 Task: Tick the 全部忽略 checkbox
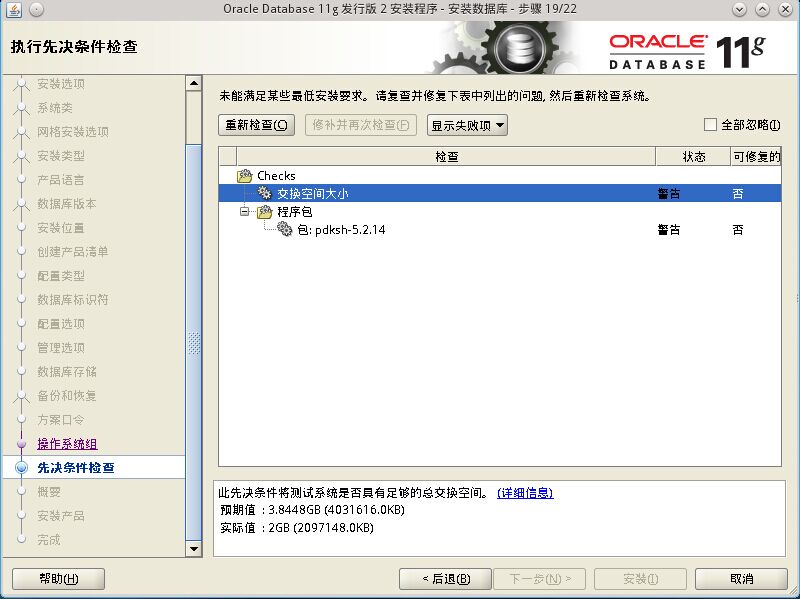tap(710, 124)
